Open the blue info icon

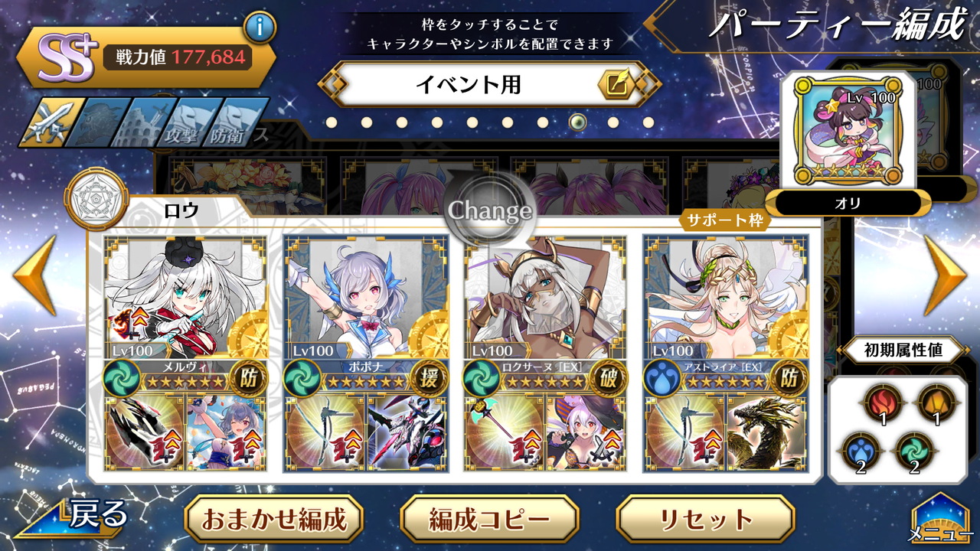tap(260, 28)
